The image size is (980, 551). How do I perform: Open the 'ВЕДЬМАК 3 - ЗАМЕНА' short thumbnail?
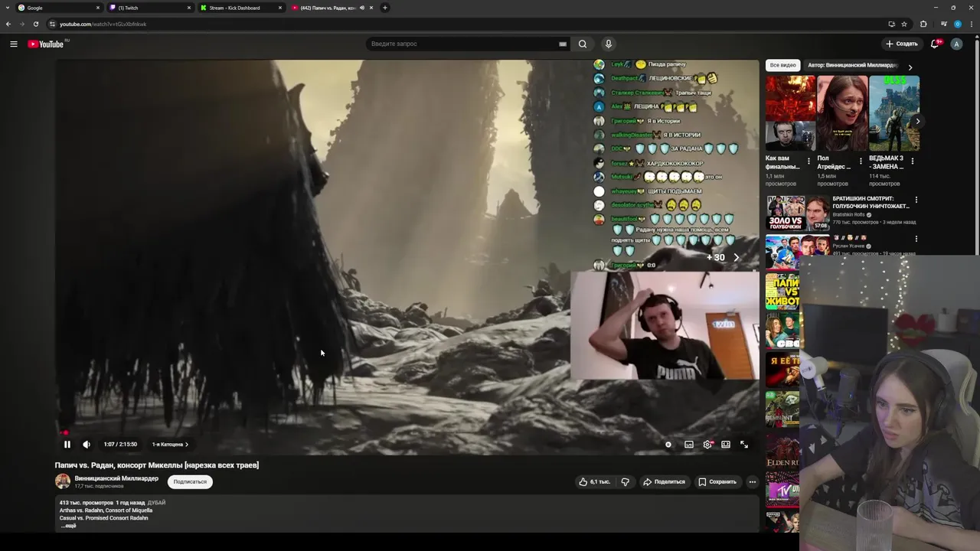point(893,113)
